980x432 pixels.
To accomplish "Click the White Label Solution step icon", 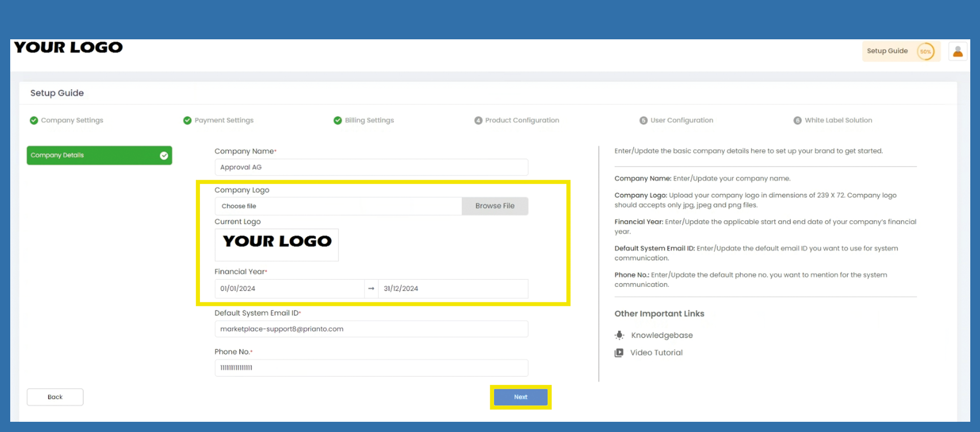I will pyautogui.click(x=797, y=121).
